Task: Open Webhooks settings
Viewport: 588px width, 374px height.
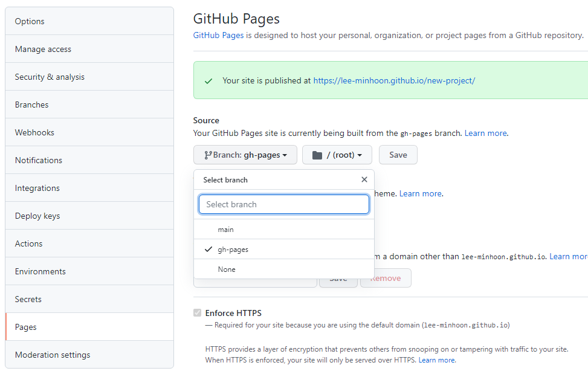Action: (x=89, y=132)
